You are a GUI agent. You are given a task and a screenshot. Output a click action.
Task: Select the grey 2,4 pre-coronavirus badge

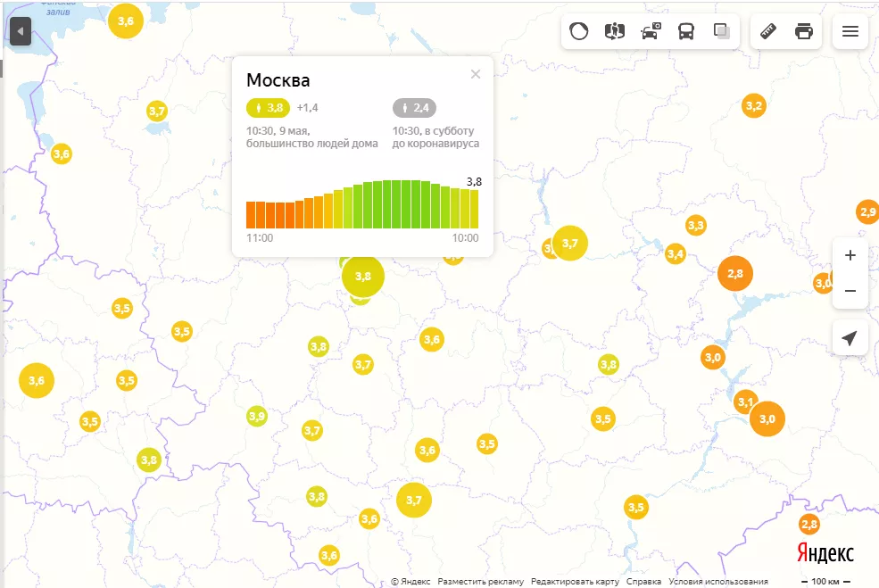414,108
